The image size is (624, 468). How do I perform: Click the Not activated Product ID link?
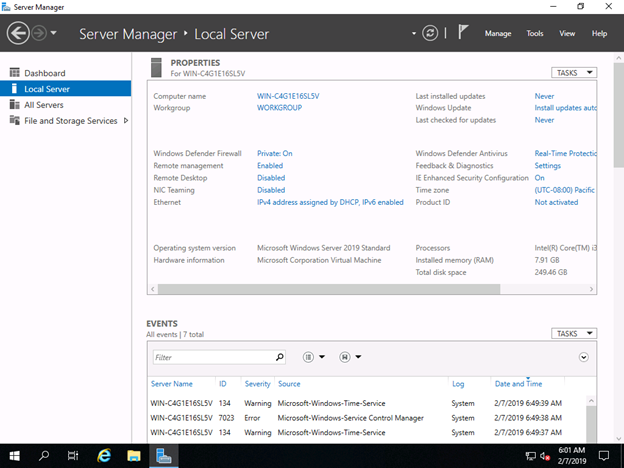click(x=556, y=202)
